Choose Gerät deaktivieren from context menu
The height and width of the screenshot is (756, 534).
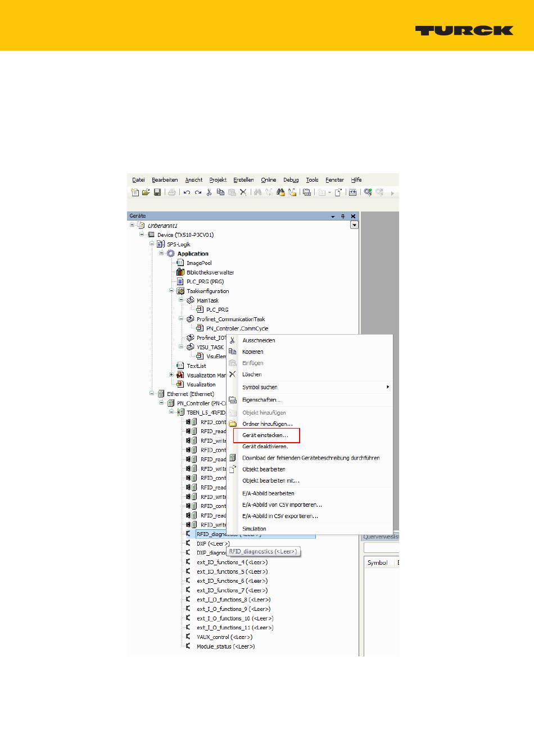[265, 447]
